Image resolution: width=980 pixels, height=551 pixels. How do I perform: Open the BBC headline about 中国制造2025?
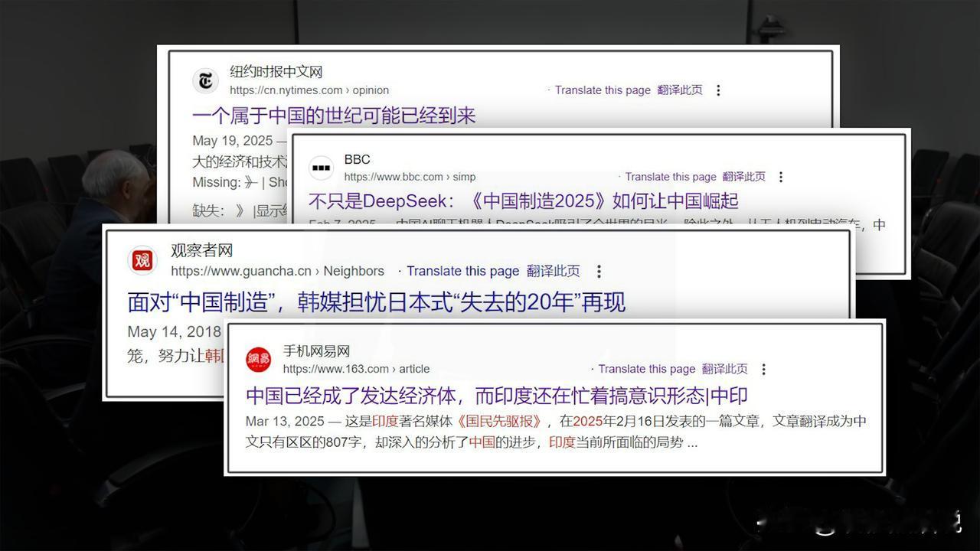[524, 201]
